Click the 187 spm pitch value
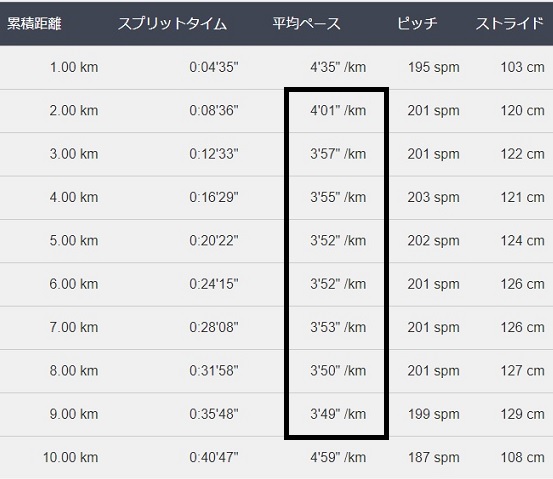 coord(434,457)
